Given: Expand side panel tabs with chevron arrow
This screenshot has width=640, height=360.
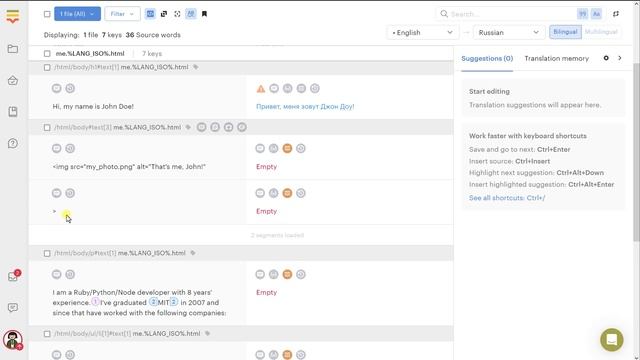Looking at the screenshot, I should (x=620, y=58).
